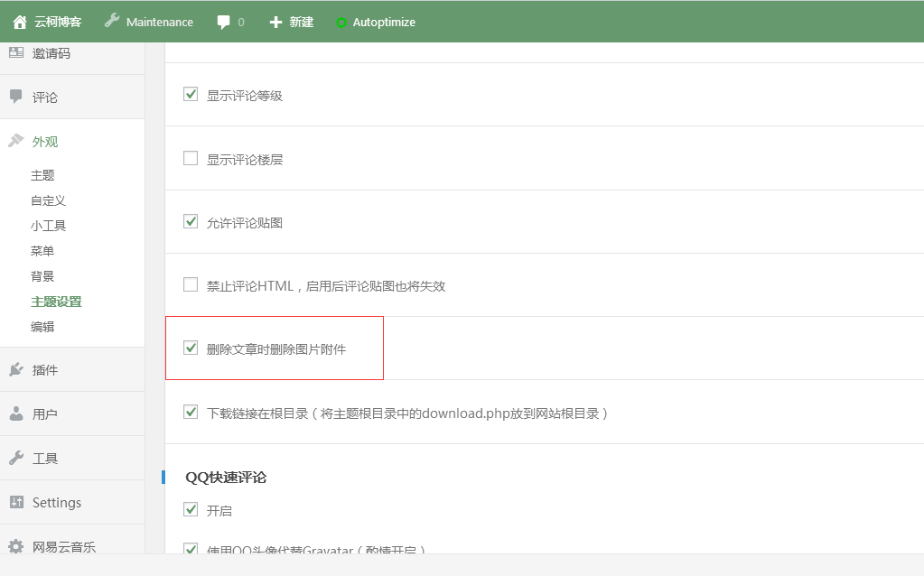
Task: Click the home icon beside 云柯博客
Action: pyautogui.click(x=20, y=22)
